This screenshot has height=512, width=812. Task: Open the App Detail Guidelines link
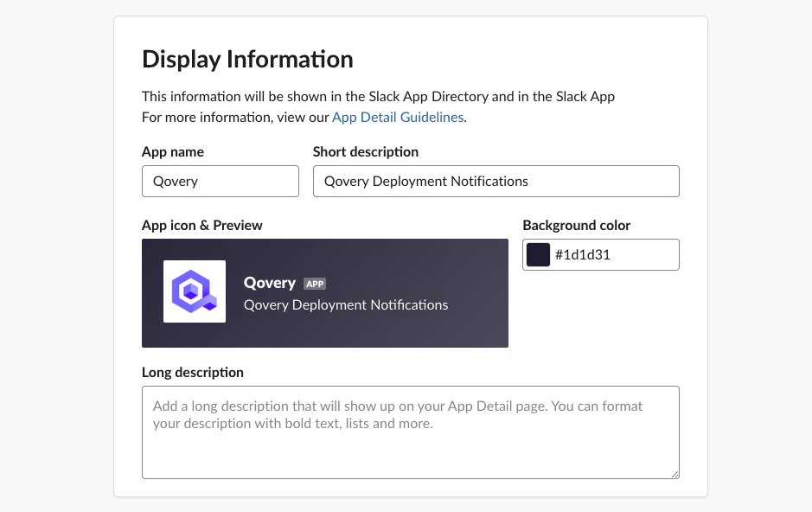click(398, 117)
